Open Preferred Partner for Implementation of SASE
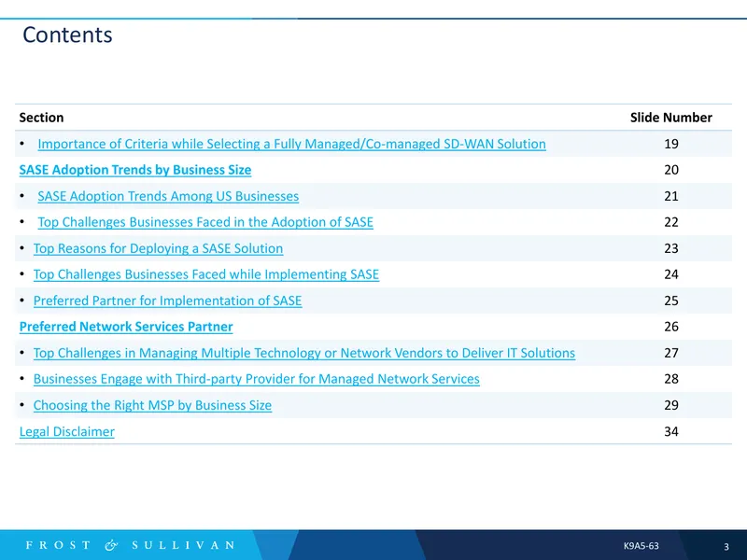Viewport: 747px width, 560px height. [168, 301]
